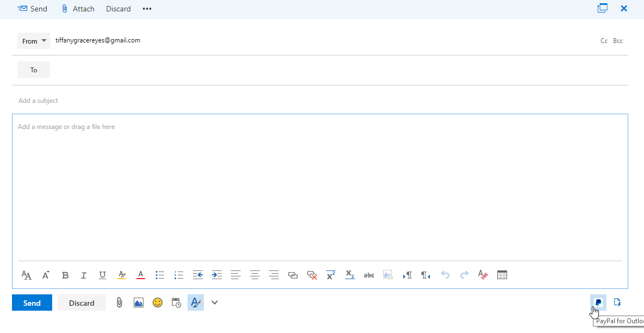This screenshot has width=644, height=333.
Task: Toggle subscript formatting
Action: coord(350,275)
